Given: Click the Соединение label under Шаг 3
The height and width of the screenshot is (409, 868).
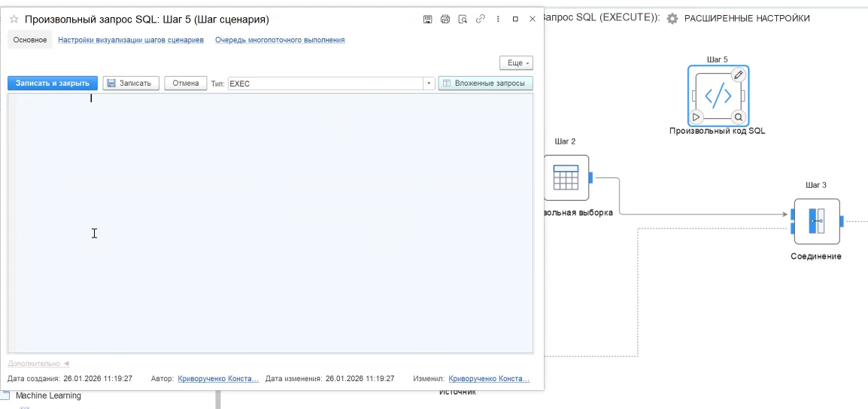Looking at the screenshot, I should click(x=816, y=257).
